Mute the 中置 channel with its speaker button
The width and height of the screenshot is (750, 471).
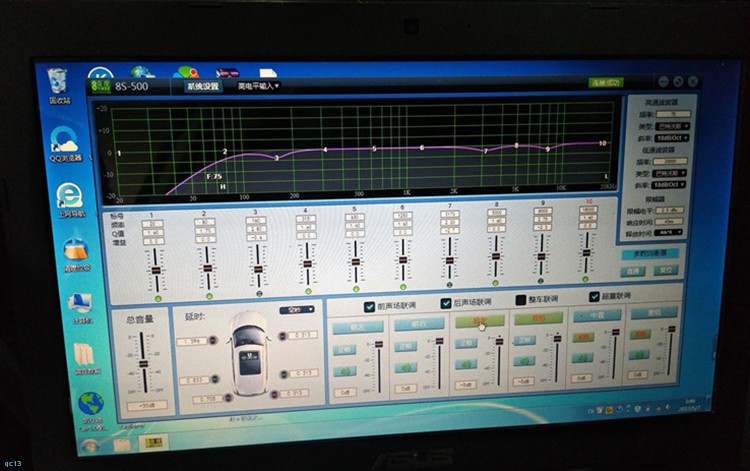pos(583,358)
